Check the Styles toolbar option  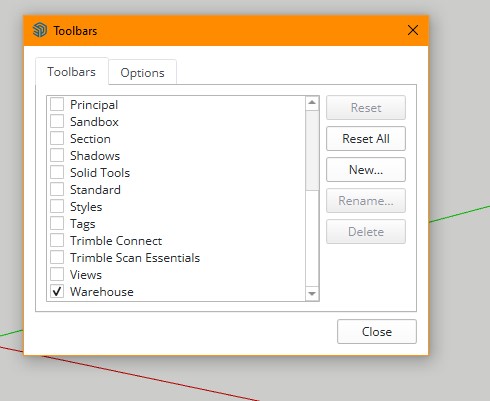57,206
